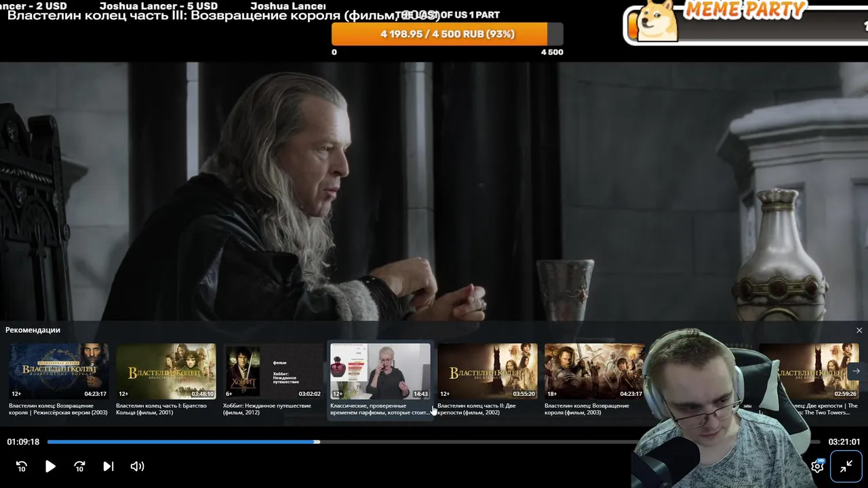868x488 pixels.
Task: Open Хоббит: Нежданное путешествие thumbnail
Action: click(x=273, y=371)
